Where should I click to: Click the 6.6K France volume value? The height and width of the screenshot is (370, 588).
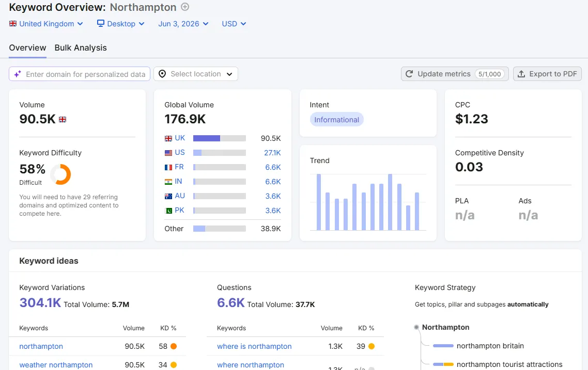click(x=273, y=167)
